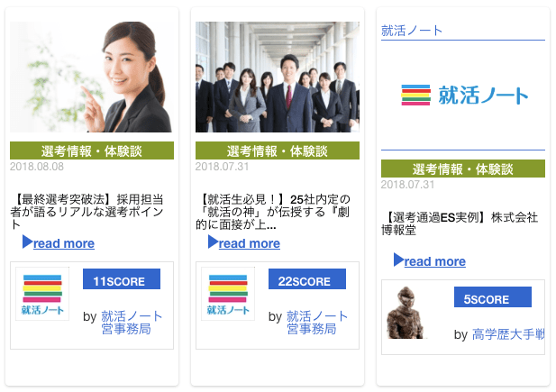Open read more link under 博報堂 article

tap(434, 261)
